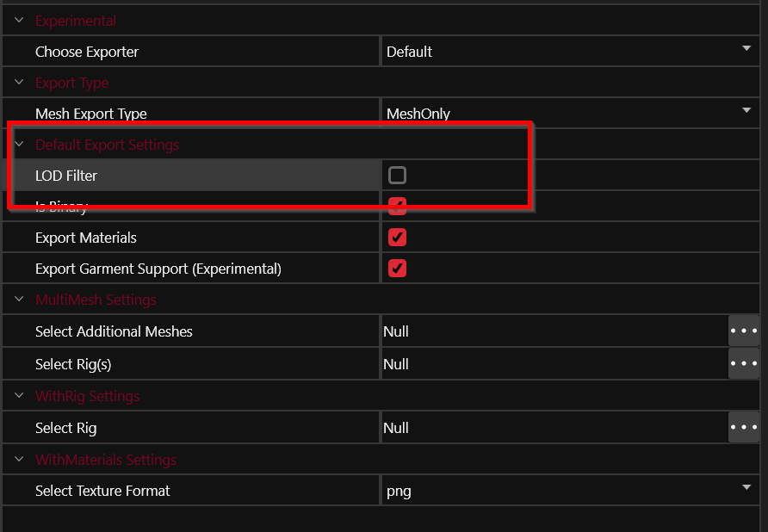768x532 pixels.
Task: Click the Select Additional Meshes Null field
Action: click(x=551, y=331)
